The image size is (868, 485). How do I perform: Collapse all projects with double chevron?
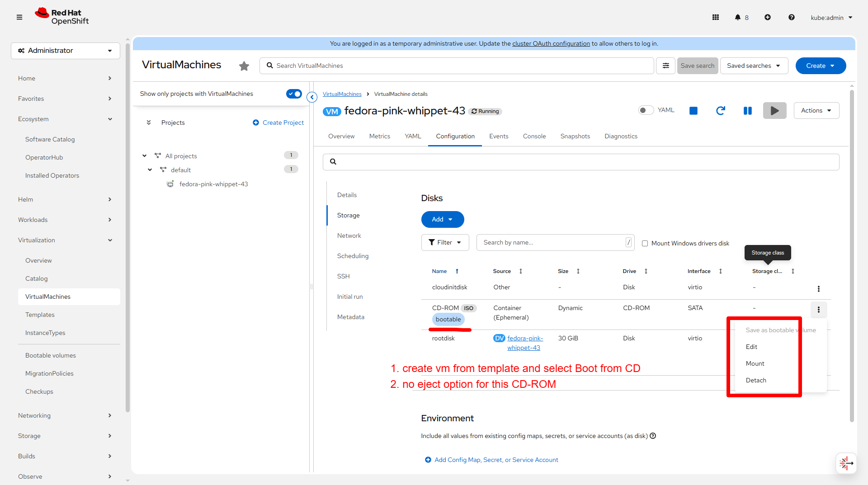pyautogui.click(x=149, y=122)
